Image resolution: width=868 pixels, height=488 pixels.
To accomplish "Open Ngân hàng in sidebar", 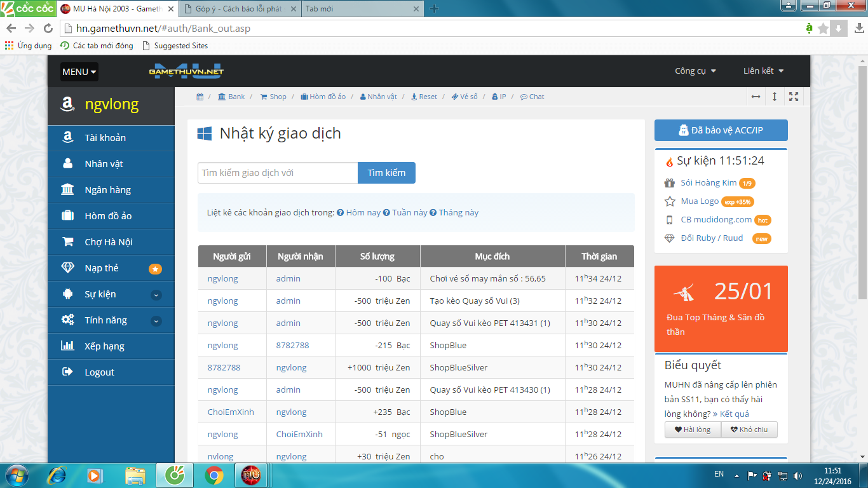I will point(111,190).
